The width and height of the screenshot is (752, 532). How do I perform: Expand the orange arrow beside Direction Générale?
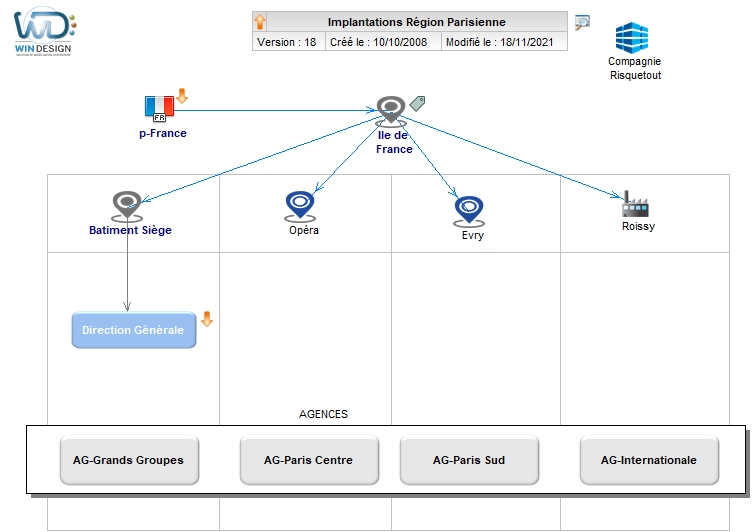[x=207, y=319]
